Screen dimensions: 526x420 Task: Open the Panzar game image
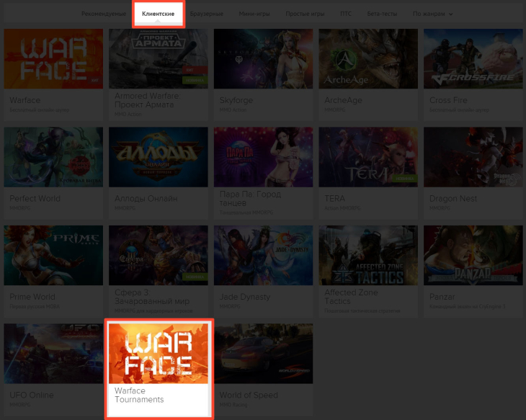[473, 255]
